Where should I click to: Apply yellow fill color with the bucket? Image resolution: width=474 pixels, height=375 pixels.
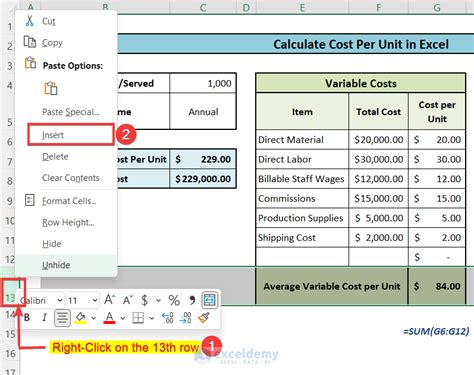(x=80, y=318)
